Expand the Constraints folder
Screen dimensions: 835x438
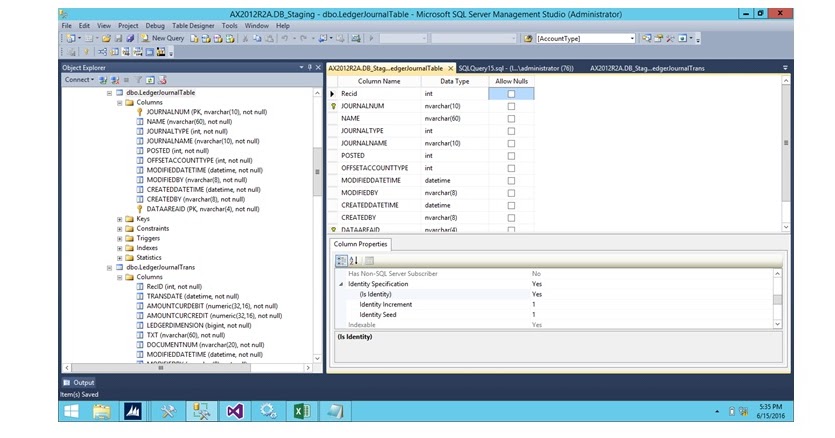pos(119,229)
